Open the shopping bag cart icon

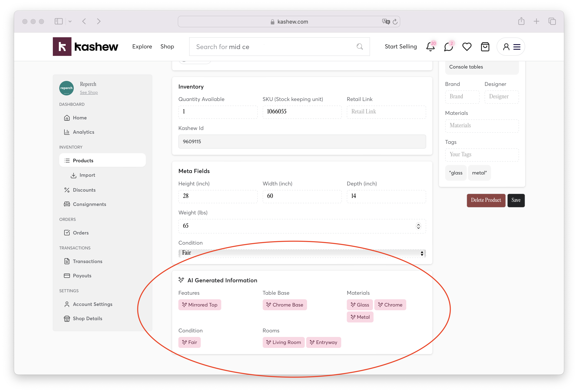[485, 47]
